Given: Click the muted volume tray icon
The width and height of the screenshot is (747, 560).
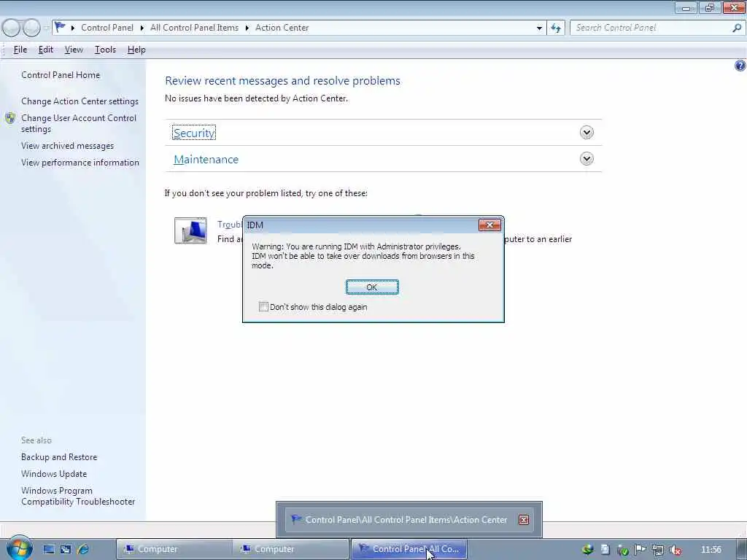Looking at the screenshot, I should pyautogui.click(x=675, y=550).
